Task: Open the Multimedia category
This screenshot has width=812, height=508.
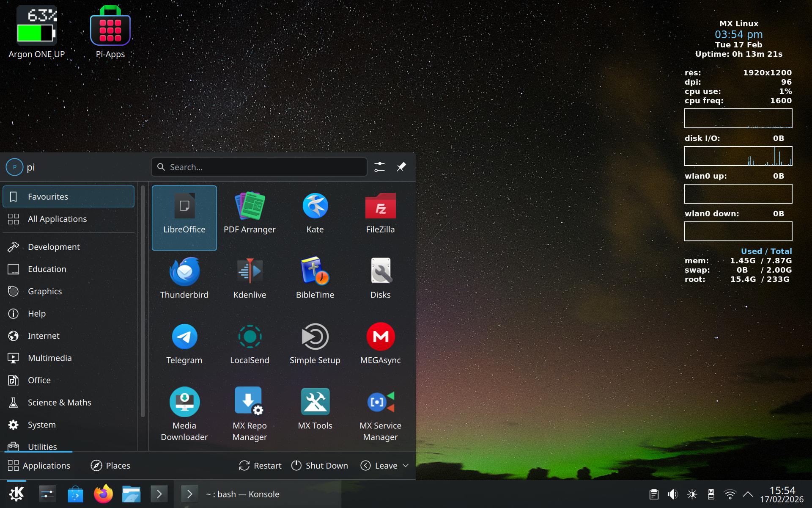Action: 49,358
